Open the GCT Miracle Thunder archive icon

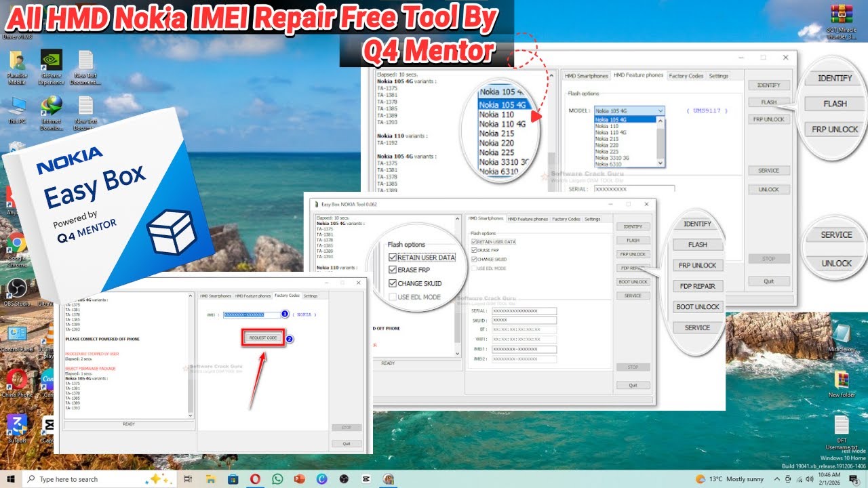(x=841, y=22)
